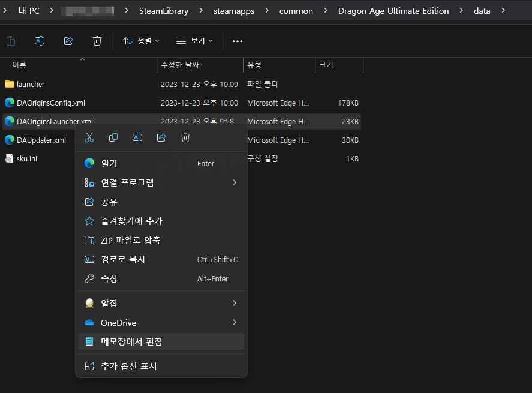Select the DAOriginsLauncher.xml file row

(x=182, y=121)
